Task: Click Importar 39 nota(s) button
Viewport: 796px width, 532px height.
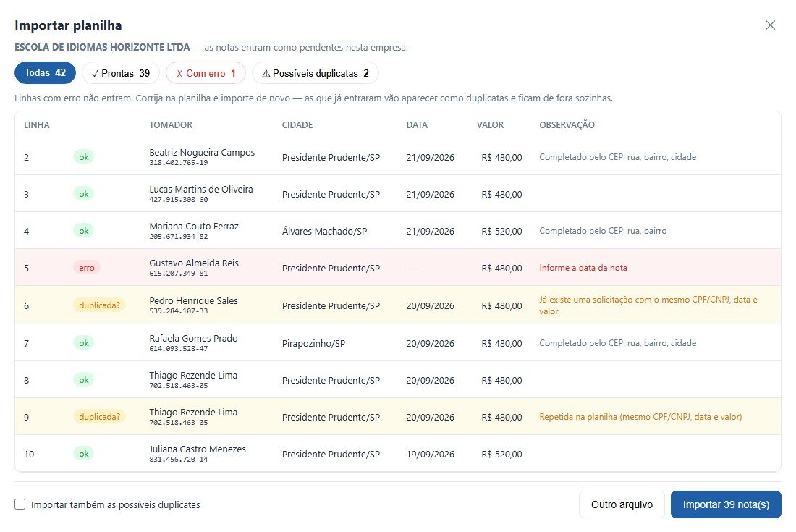Action: click(x=725, y=504)
